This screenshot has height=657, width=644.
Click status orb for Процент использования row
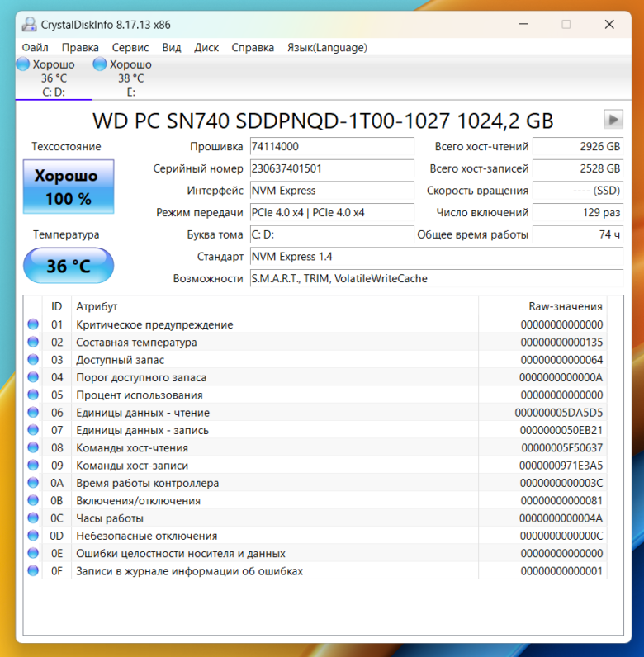(33, 395)
